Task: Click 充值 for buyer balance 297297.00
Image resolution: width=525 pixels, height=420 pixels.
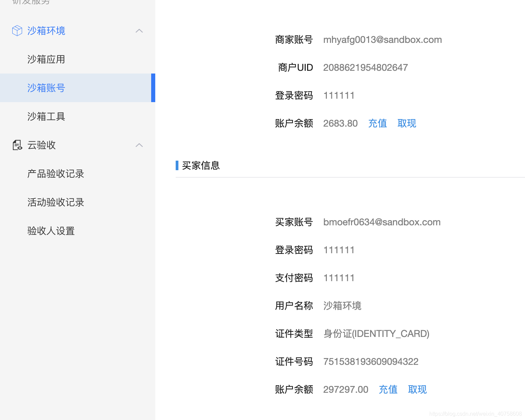Action: pyautogui.click(x=388, y=389)
